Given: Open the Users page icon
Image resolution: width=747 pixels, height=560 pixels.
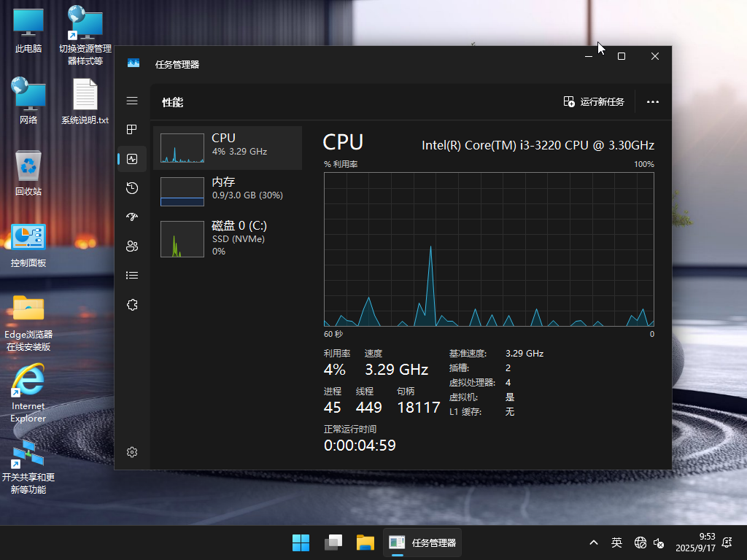Looking at the screenshot, I should point(132,246).
